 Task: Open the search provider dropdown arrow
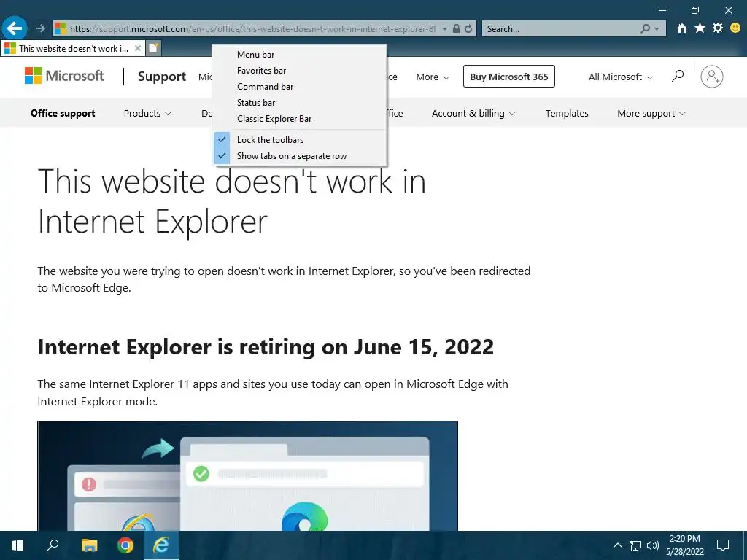(x=657, y=29)
